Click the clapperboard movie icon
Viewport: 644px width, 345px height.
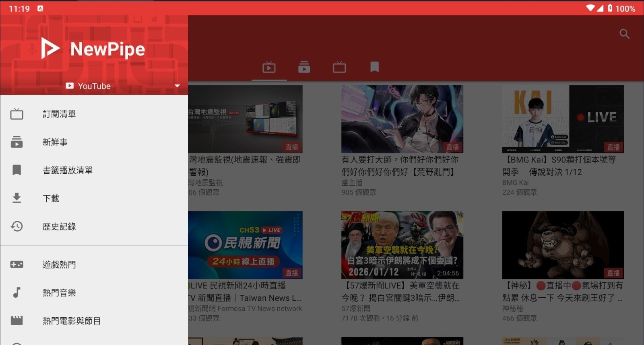click(17, 320)
